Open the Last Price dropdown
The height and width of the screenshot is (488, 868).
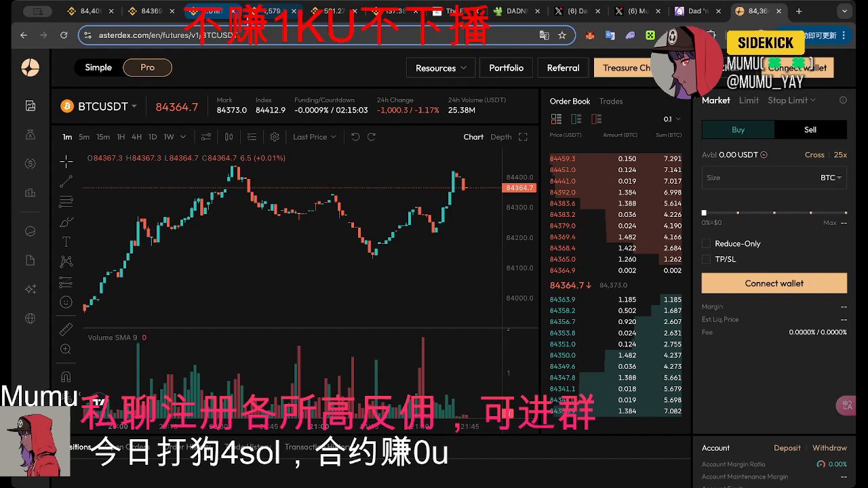[314, 137]
